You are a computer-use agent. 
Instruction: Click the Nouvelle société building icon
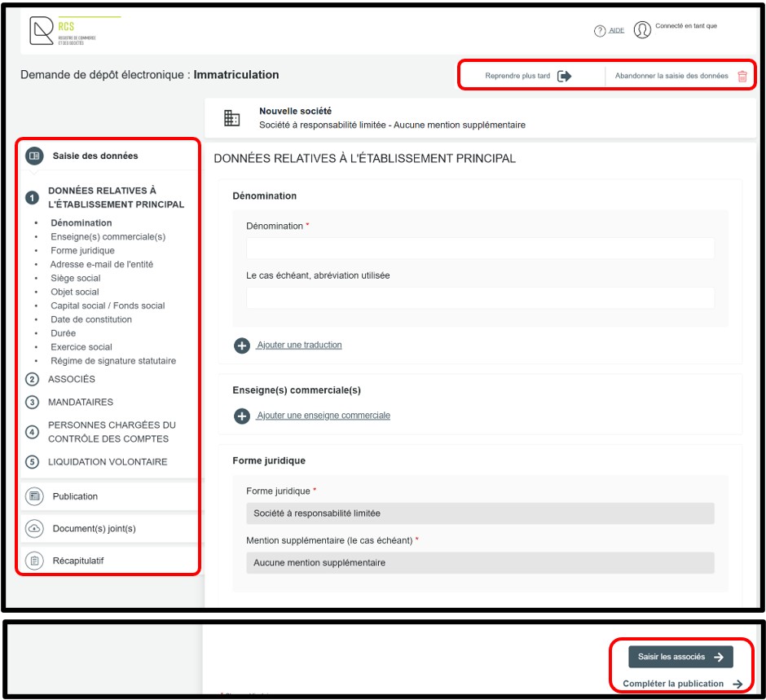point(232,118)
